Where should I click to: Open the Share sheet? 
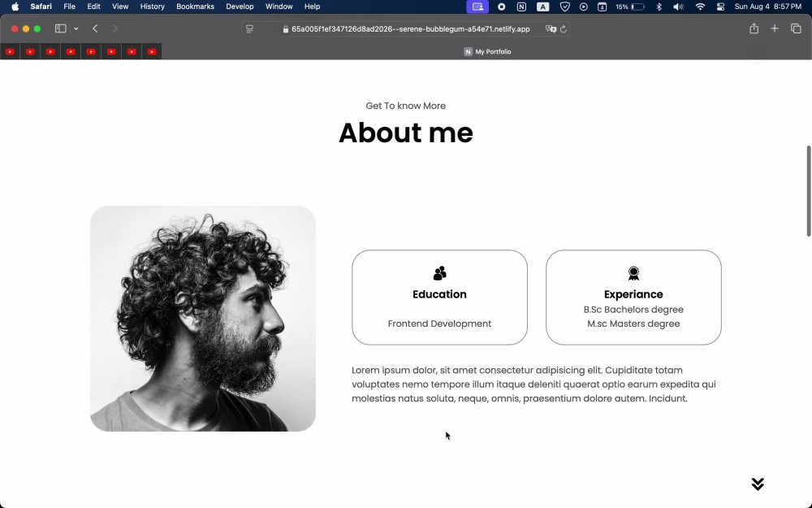click(x=754, y=28)
